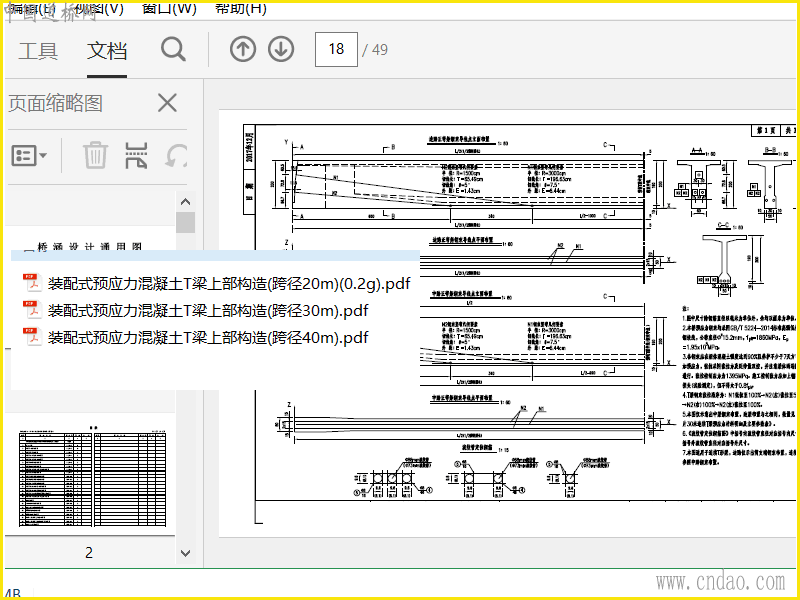800x600 pixels.
Task: Open the 窗口(W) menu
Action: point(169,8)
